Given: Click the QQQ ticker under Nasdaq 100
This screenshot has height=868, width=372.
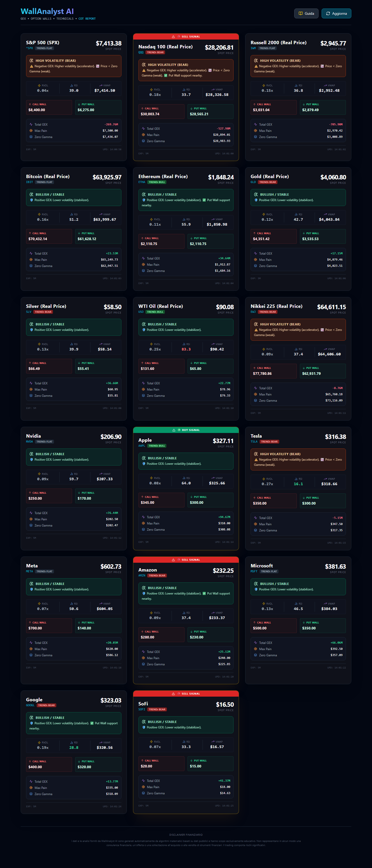Looking at the screenshot, I should point(141,52).
